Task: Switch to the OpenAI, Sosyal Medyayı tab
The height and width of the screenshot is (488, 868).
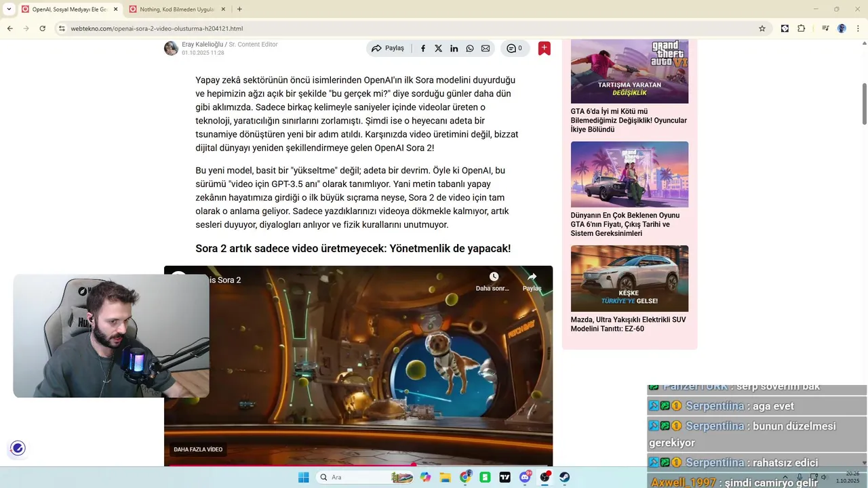Action: coord(69,9)
